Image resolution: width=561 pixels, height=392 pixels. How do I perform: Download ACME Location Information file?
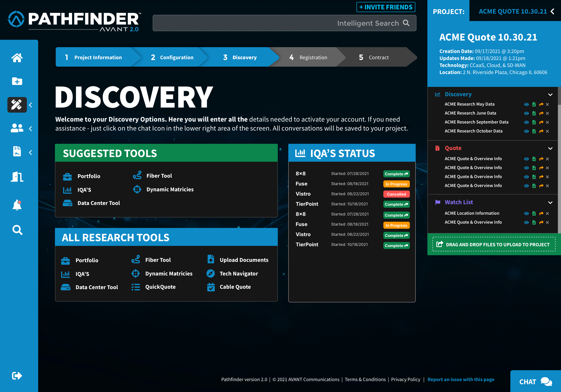point(534,214)
